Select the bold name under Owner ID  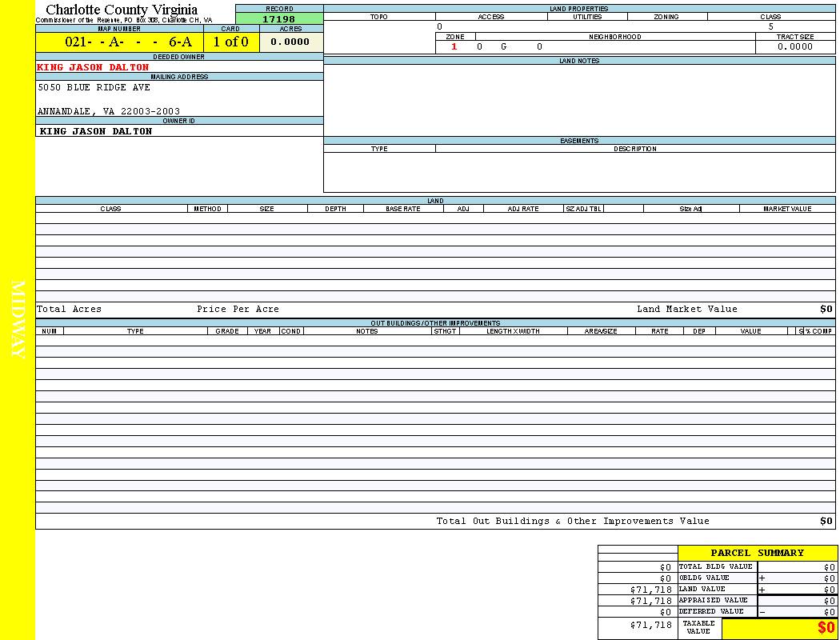[x=95, y=131]
